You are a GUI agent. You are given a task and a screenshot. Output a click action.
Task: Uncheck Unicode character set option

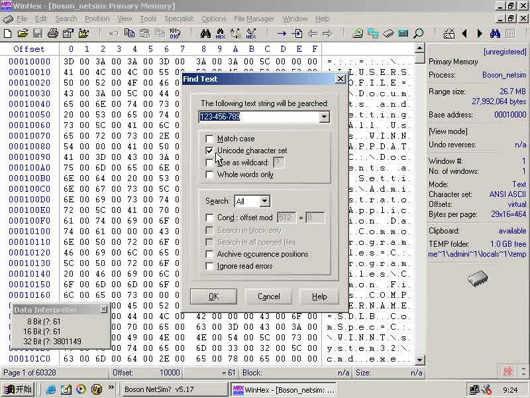209,150
